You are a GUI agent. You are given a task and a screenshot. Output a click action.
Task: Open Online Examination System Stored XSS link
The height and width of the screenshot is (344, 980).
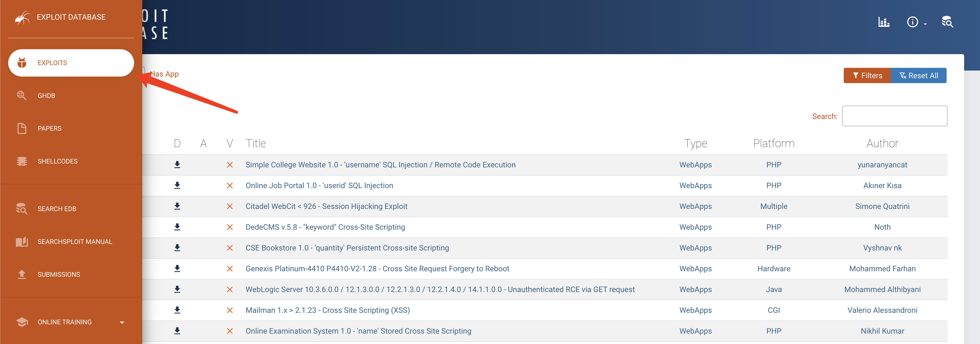point(358,331)
